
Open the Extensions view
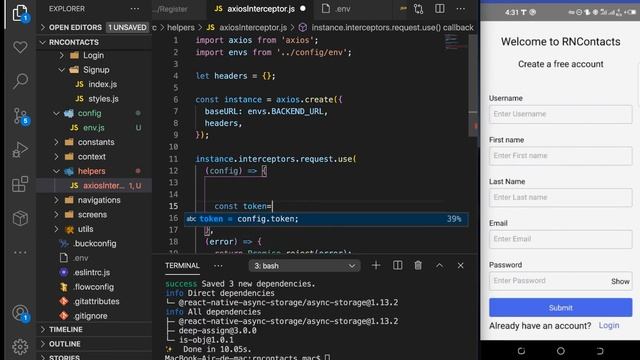pos(20,184)
